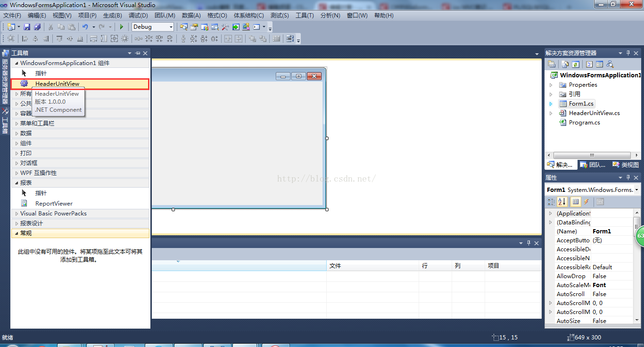Switch to the 团队 tab
Image resolution: width=644 pixels, height=347 pixels.
click(x=593, y=165)
